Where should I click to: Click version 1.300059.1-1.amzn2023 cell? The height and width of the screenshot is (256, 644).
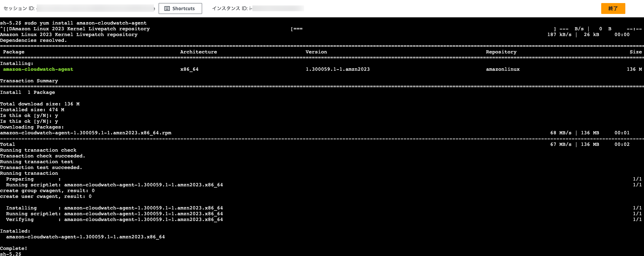[x=338, y=69]
